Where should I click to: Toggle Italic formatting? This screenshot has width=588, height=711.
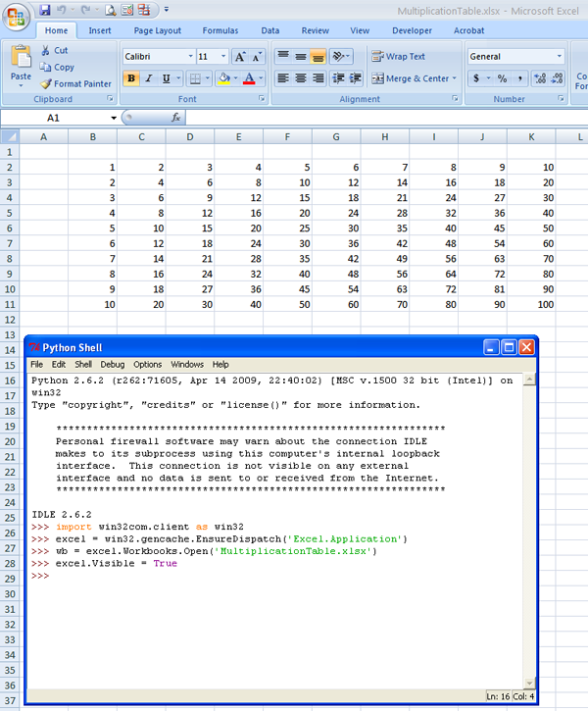149,78
